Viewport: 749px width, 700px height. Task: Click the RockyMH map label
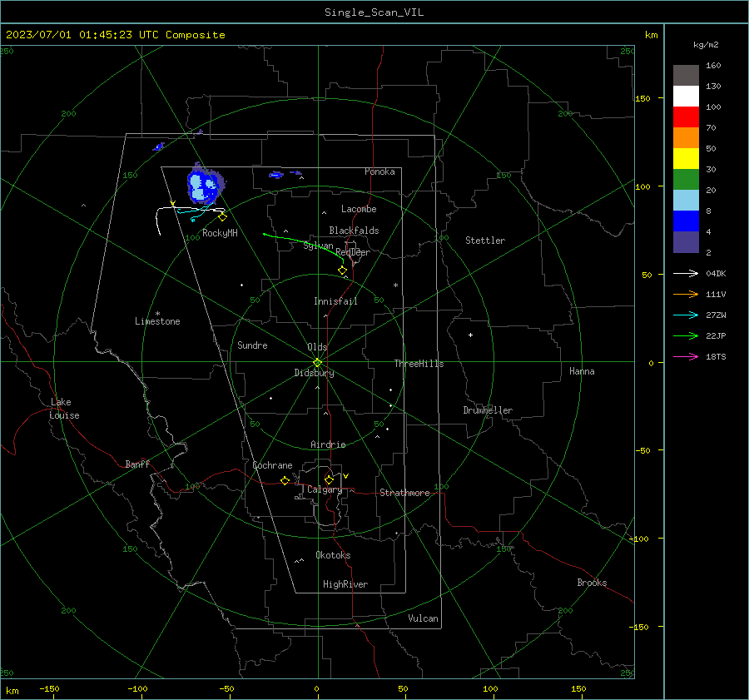[x=220, y=233]
